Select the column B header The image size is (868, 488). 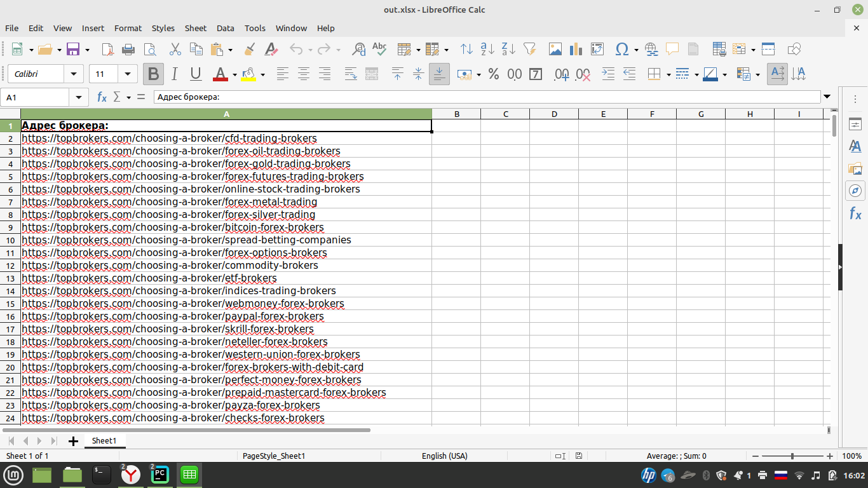pos(456,114)
